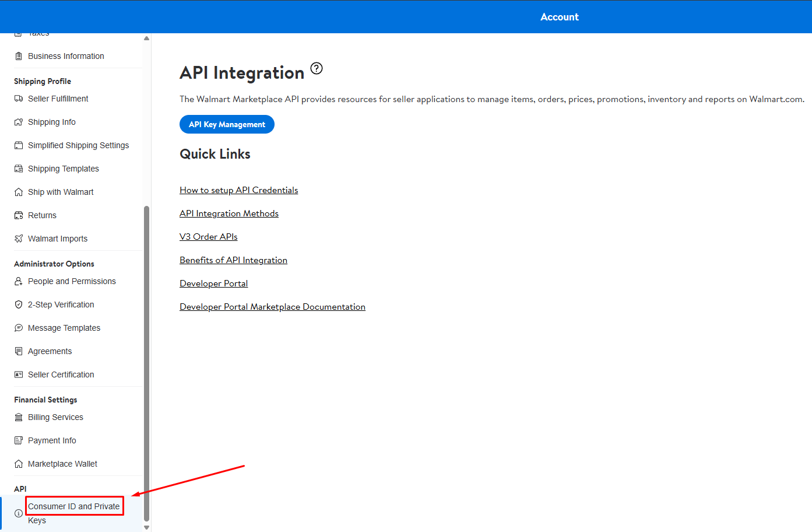The height and width of the screenshot is (532, 812).
Task: Click the Marketplace Wallet icon
Action: 19,464
